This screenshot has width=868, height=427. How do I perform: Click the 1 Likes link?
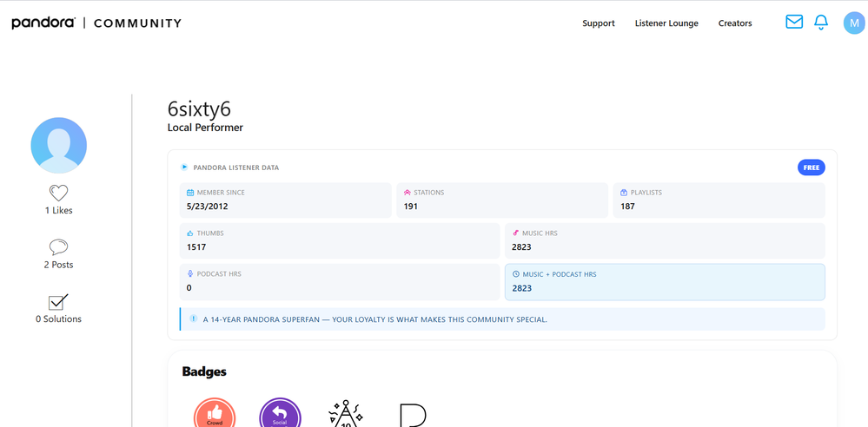point(59,210)
